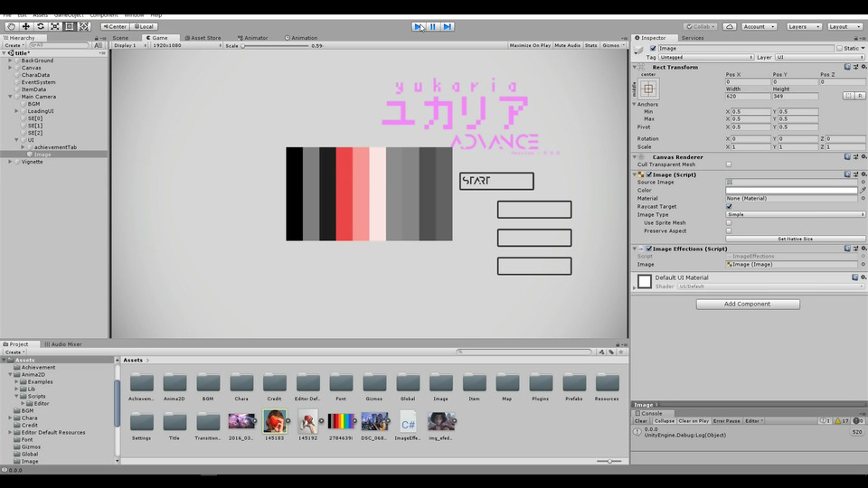Expand the BackGround object in Hierarchy
868x488 pixels.
pyautogui.click(x=11, y=61)
